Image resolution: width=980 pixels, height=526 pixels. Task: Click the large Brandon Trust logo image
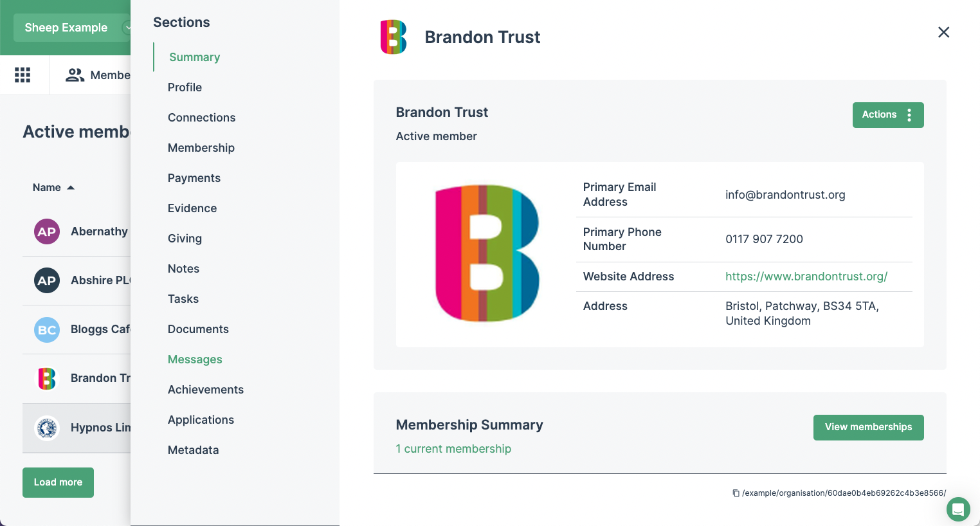[487, 253]
